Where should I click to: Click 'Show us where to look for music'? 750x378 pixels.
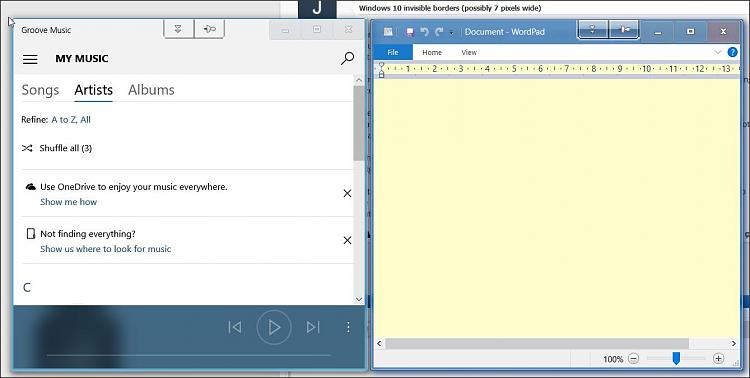pos(105,249)
